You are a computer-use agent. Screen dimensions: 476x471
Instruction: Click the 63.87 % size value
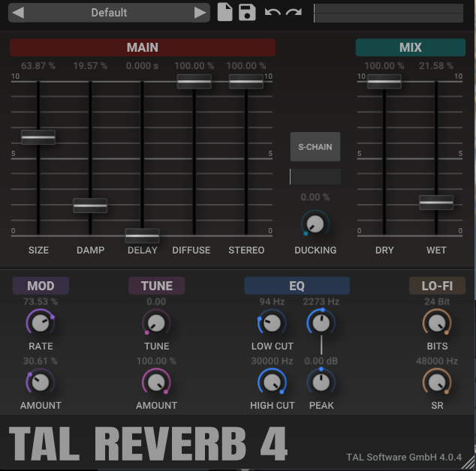(38, 65)
